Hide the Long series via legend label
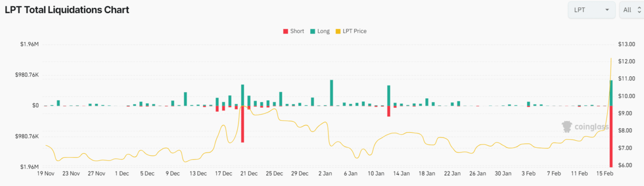Screen dimensions: 644x186 click(323, 31)
